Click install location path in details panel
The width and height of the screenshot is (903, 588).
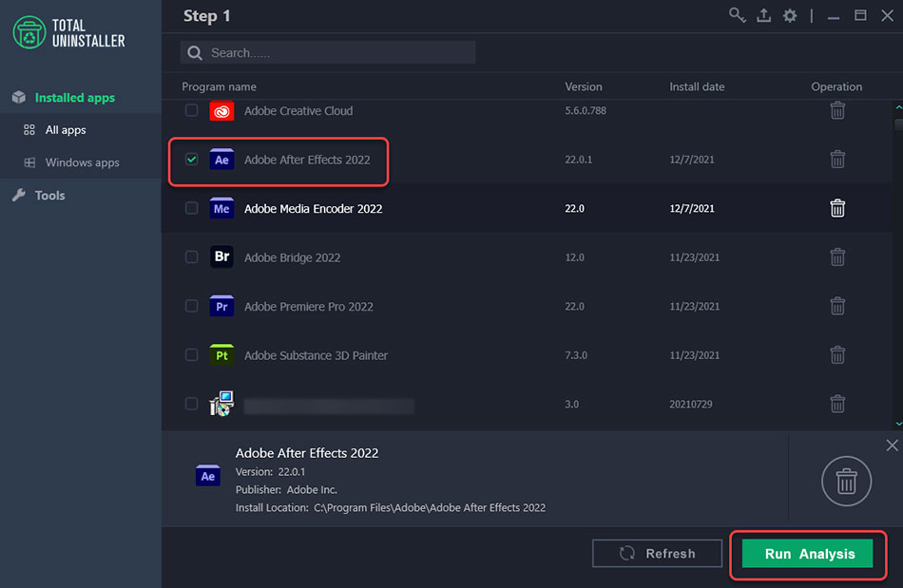(430, 508)
